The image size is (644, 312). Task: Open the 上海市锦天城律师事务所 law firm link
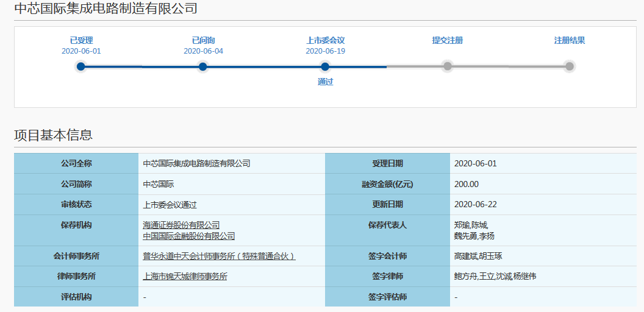pyautogui.click(x=185, y=277)
